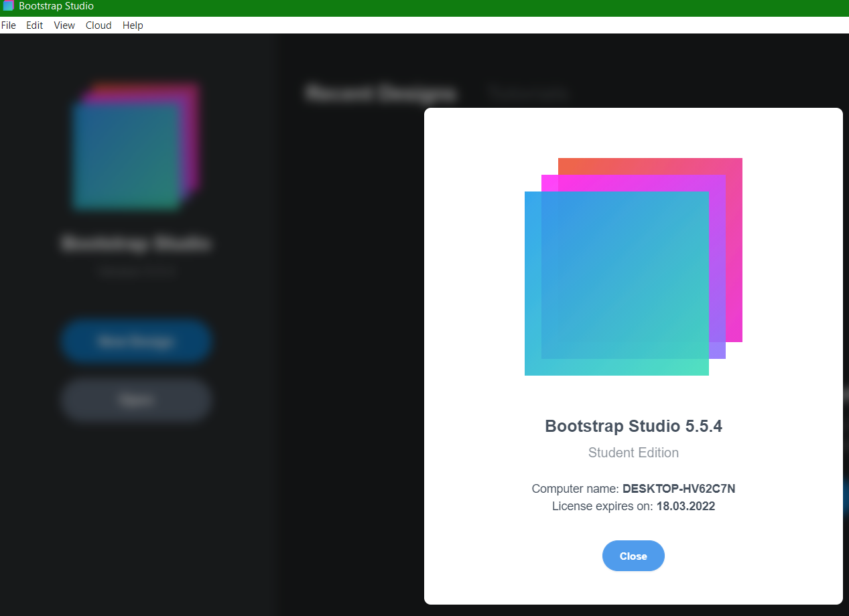Screen dimensions: 849x616
Task: Click the Bootstrap Studio icon in the title bar
Action: 8,6
